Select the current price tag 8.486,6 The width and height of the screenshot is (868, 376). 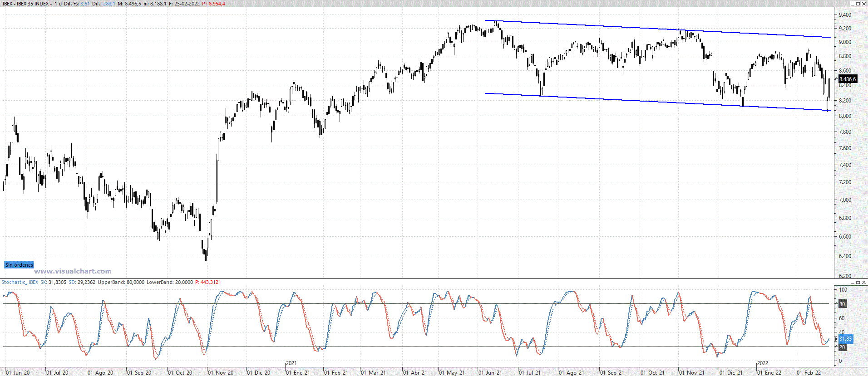(847, 79)
